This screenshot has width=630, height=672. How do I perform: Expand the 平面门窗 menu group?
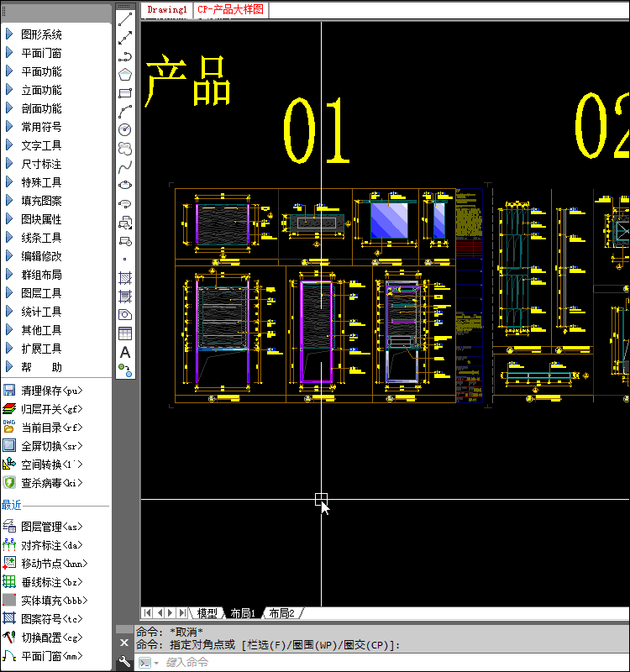[x=34, y=53]
